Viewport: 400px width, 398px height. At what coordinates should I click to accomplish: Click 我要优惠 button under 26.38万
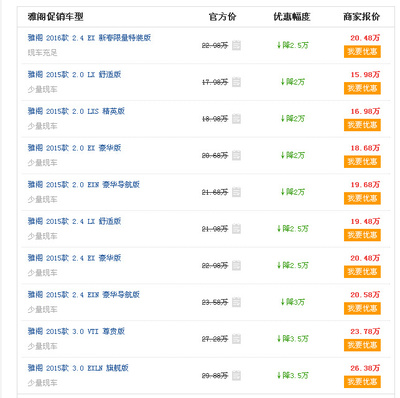tap(362, 382)
